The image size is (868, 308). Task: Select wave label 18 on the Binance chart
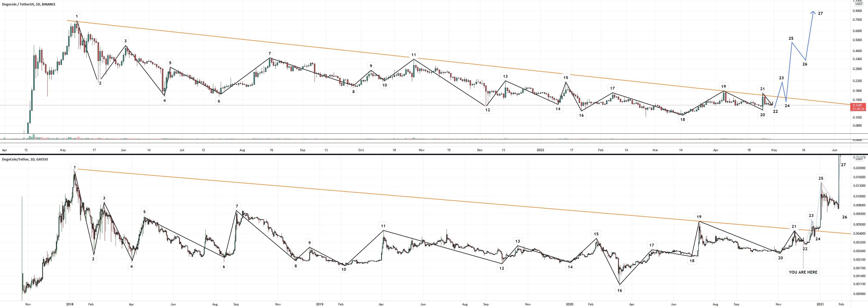point(682,119)
